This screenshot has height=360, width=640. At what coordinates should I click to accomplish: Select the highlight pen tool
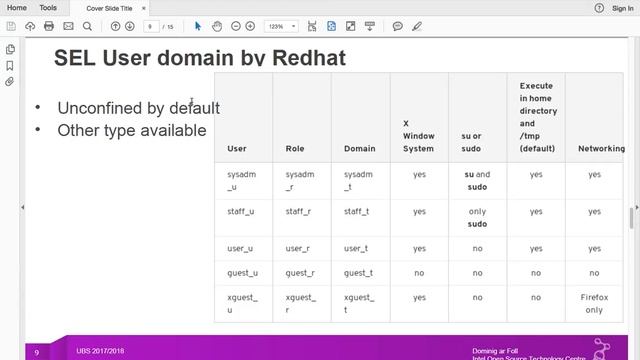point(417,27)
